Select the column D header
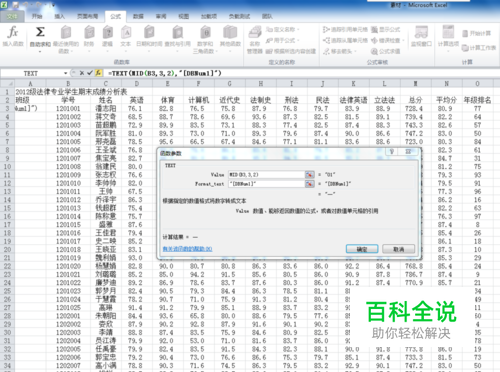The image size is (500, 372). click(x=137, y=83)
